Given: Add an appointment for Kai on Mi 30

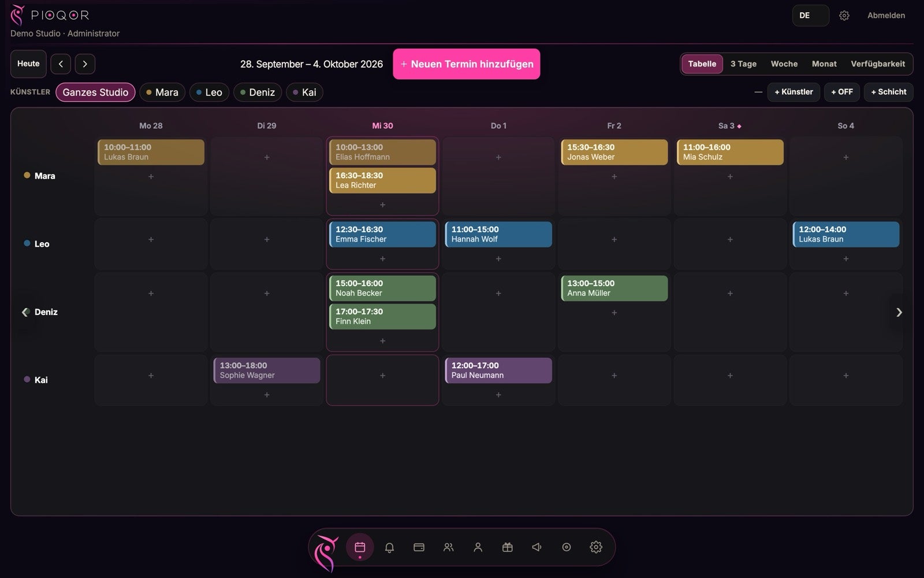Looking at the screenshot, I should pos(382,376).
